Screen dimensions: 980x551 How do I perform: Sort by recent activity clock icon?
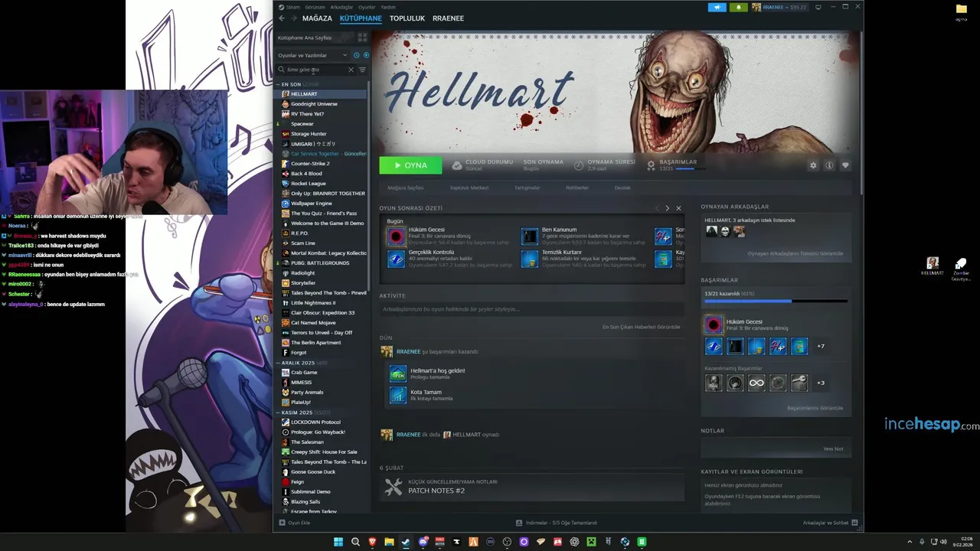[356, 55]
